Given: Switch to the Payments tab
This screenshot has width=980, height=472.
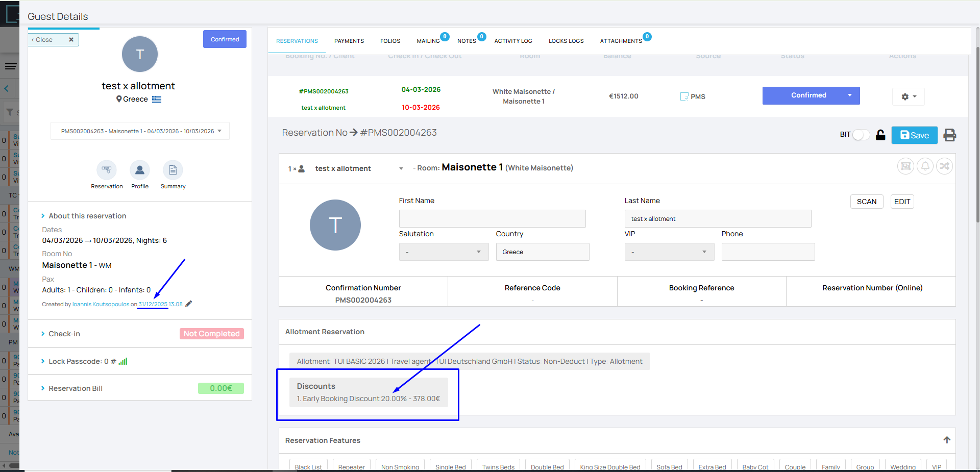Looking at the screenshot, I should click(349, 41).
